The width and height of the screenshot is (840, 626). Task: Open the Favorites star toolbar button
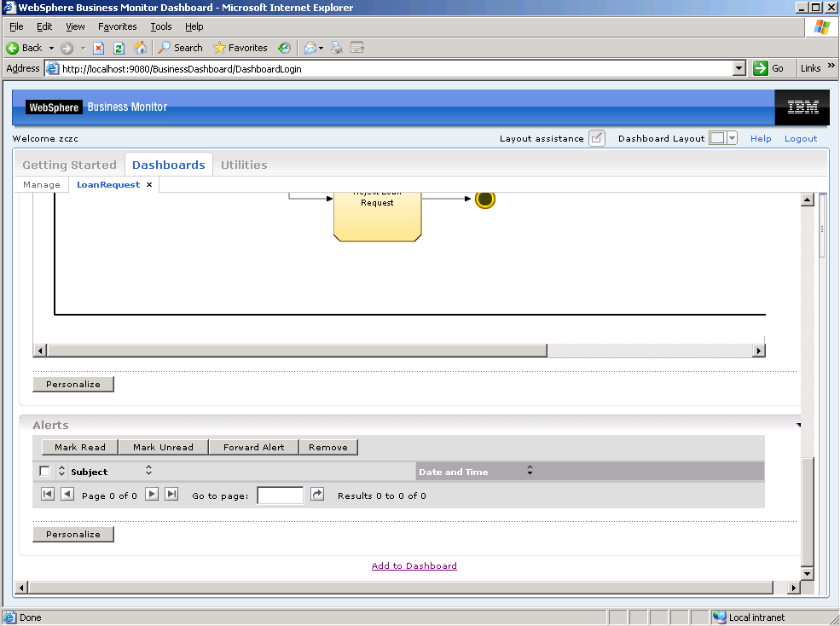pyautogui.click(x=240, y=48)
